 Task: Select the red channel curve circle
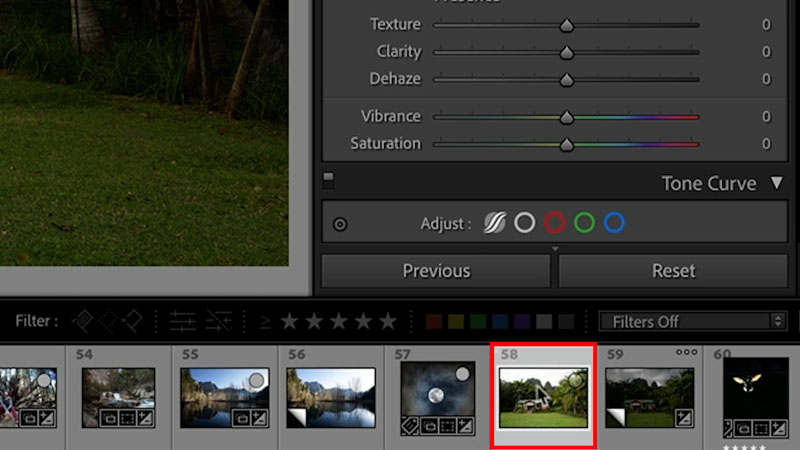coord(555,223)
